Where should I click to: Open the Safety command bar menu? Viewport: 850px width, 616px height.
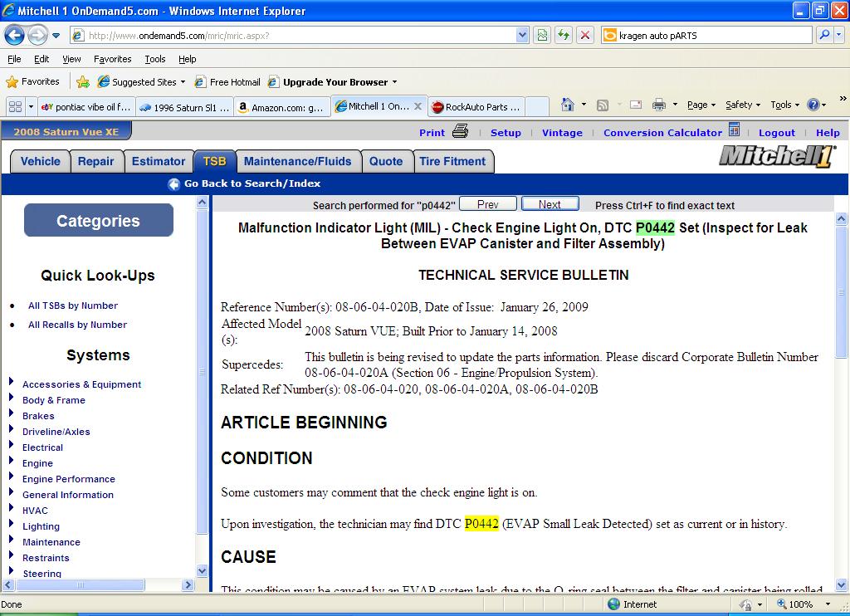point(743,105)
